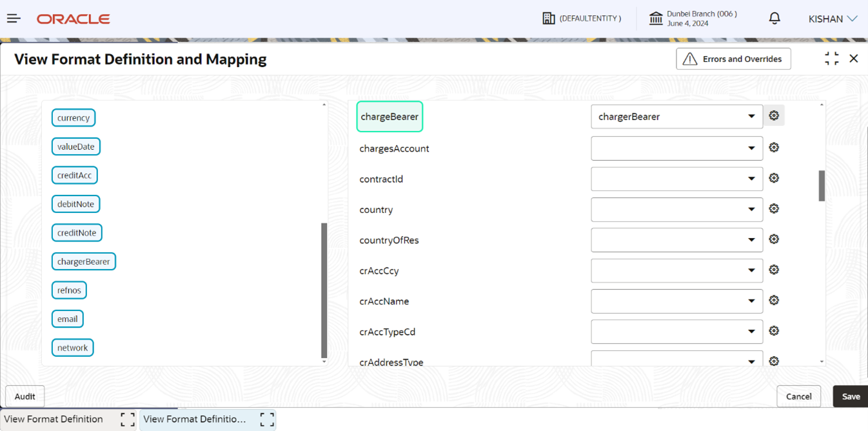
Task: Switch to the View Format Definition tab
Action: [54, 419]
